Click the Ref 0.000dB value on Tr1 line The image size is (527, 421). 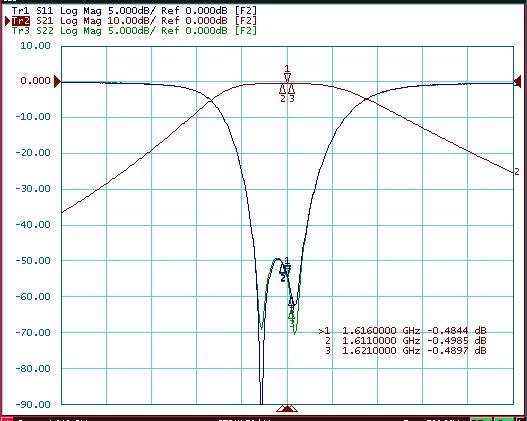[x=194, y=11]
